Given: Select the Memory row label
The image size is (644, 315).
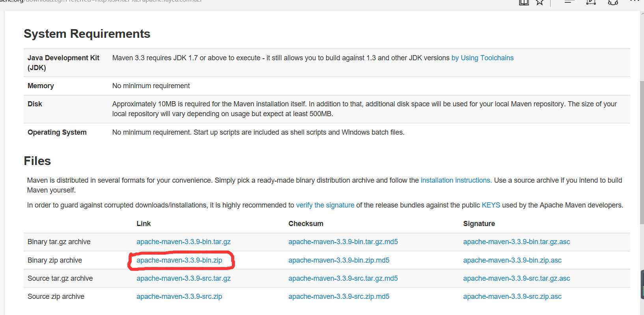Looking at the screenshot, I should click(x=41, y=86).
